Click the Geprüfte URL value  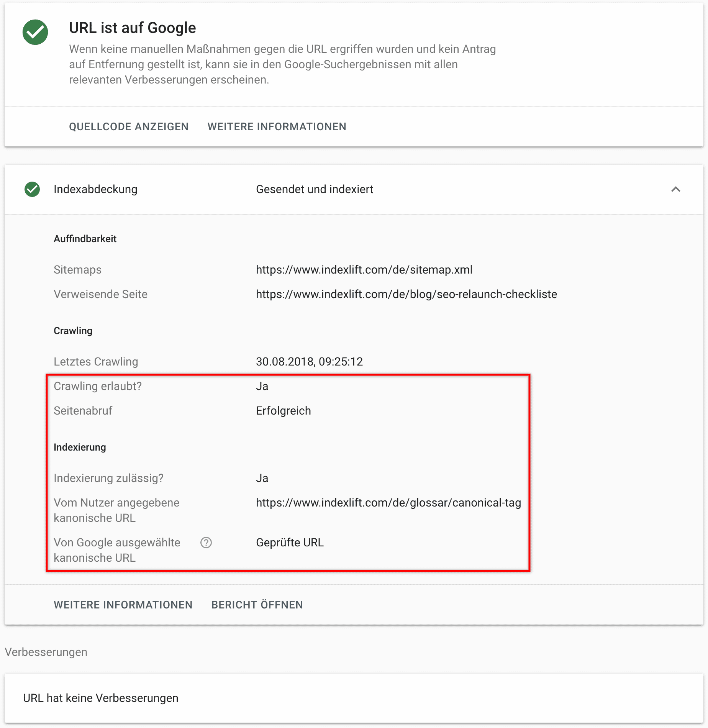coord(290,543)
